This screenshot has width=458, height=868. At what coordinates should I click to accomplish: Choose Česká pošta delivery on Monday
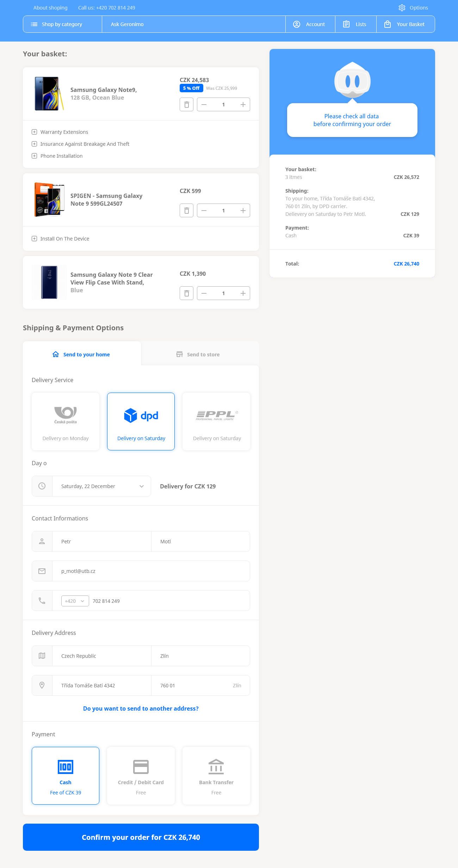pos(66,421)
